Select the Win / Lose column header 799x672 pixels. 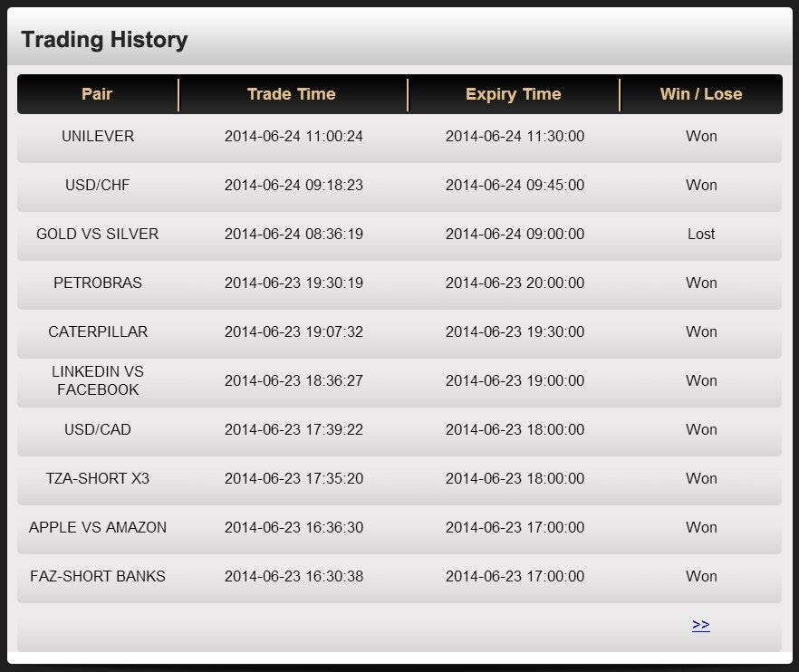pos(700,94)
